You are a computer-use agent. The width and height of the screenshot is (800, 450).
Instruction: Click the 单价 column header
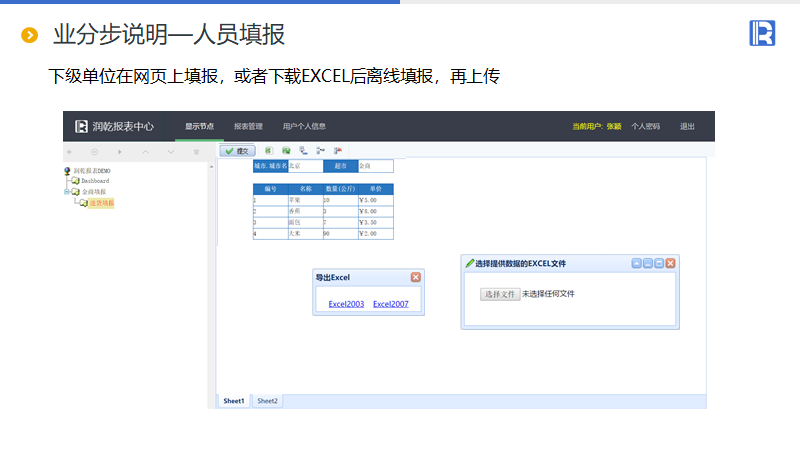click(x=376, y=189)
